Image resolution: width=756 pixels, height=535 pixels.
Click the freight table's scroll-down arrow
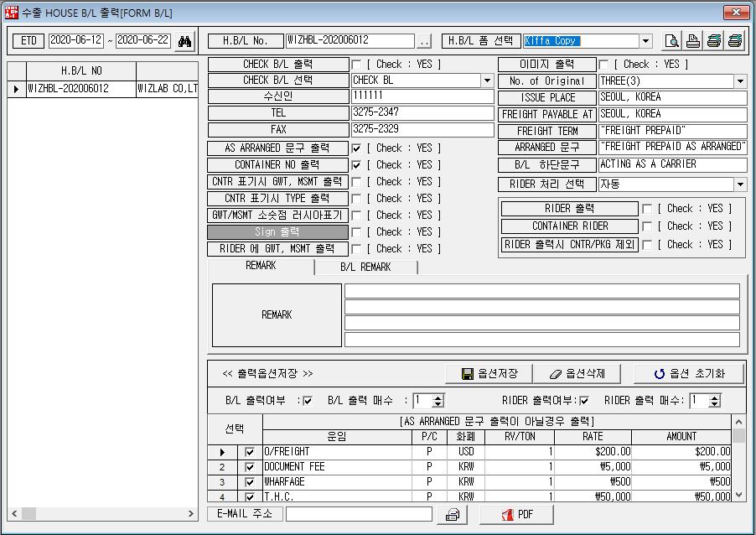tap(738, 495)
